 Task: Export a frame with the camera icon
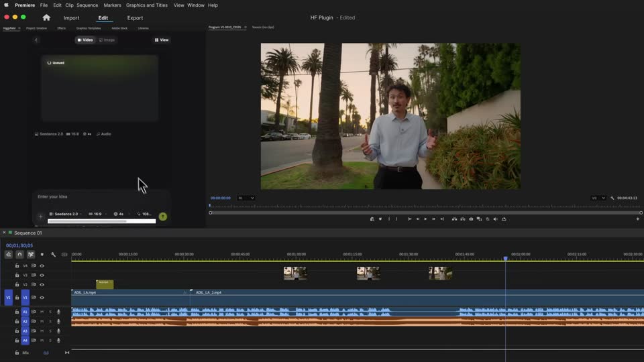[471, 219]
